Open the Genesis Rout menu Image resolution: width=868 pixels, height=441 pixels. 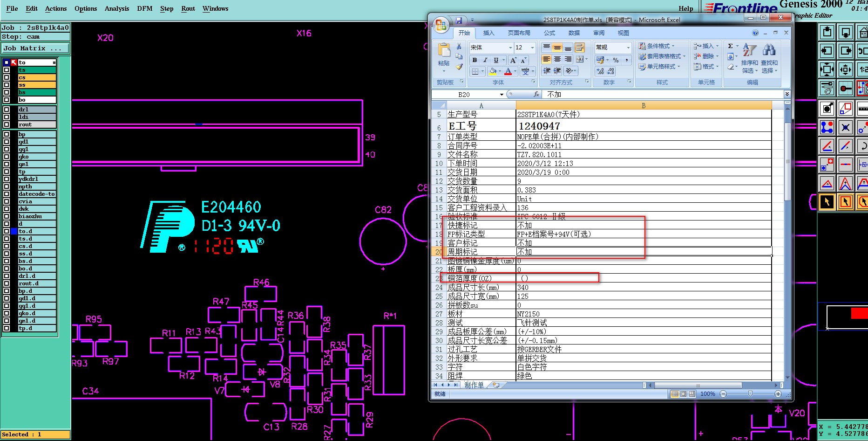(188, 8)
